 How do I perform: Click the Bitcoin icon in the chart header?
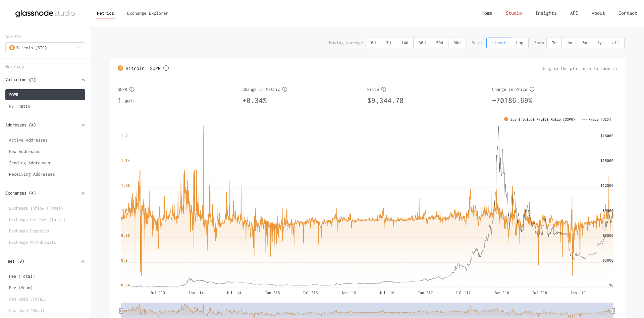coord(120,68)
